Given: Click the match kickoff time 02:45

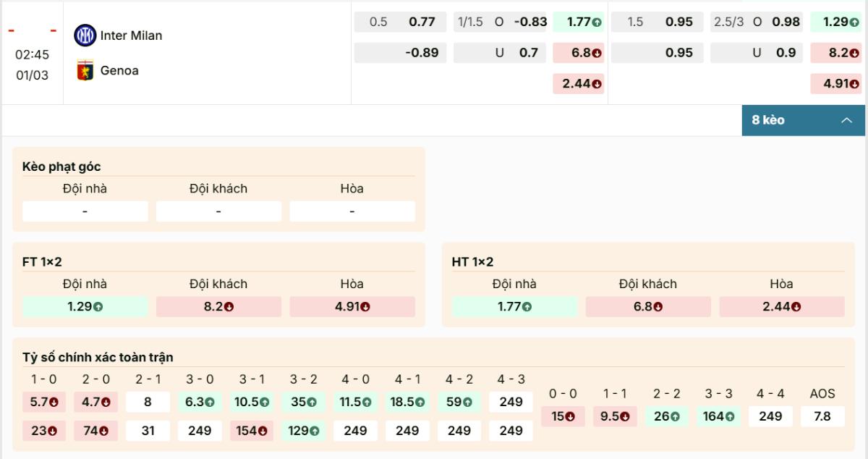Looking at the screenshot, I should pos(30,53).
